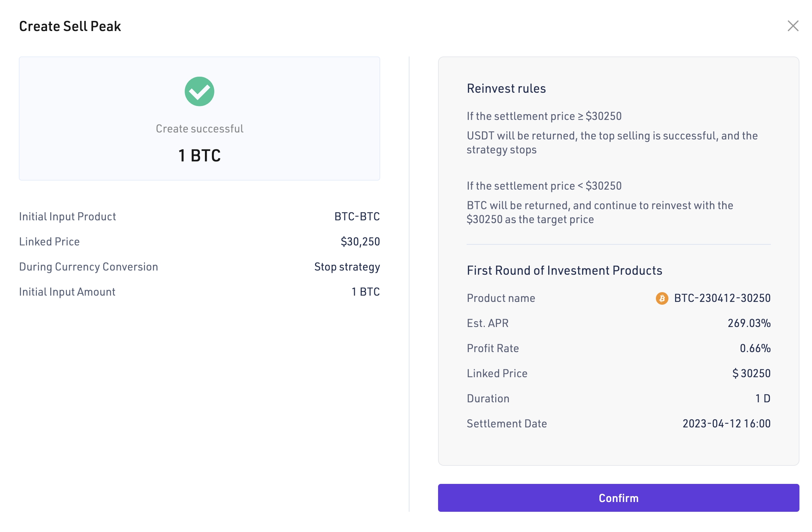Click the close X icon of the dialog
The width and height of the screenshot is (812, 532).
pos(793,26)
